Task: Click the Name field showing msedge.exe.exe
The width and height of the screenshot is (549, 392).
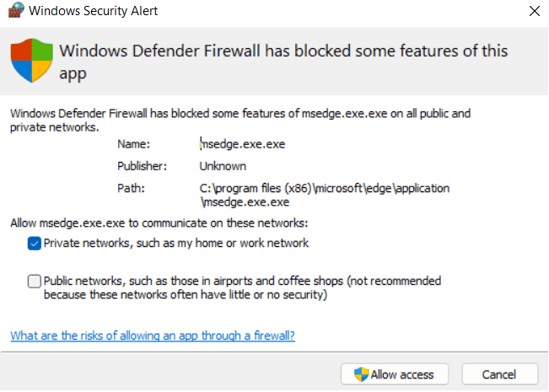Action: click(242, 144)
